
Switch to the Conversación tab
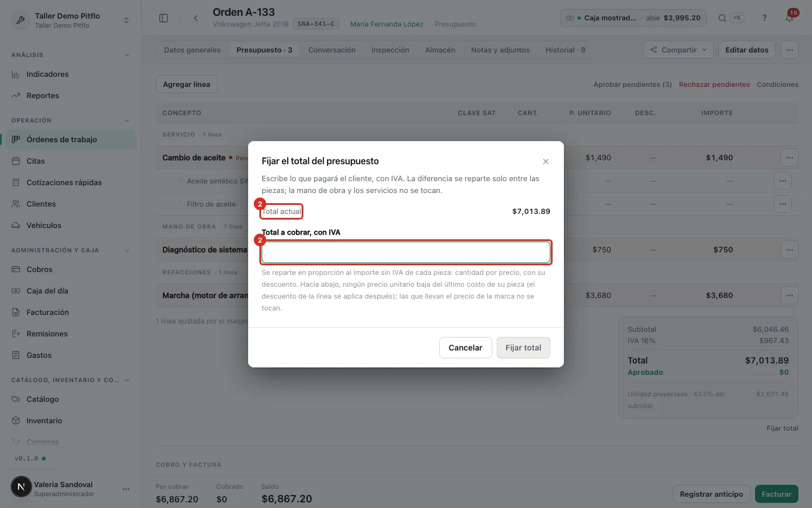point(332,50)
